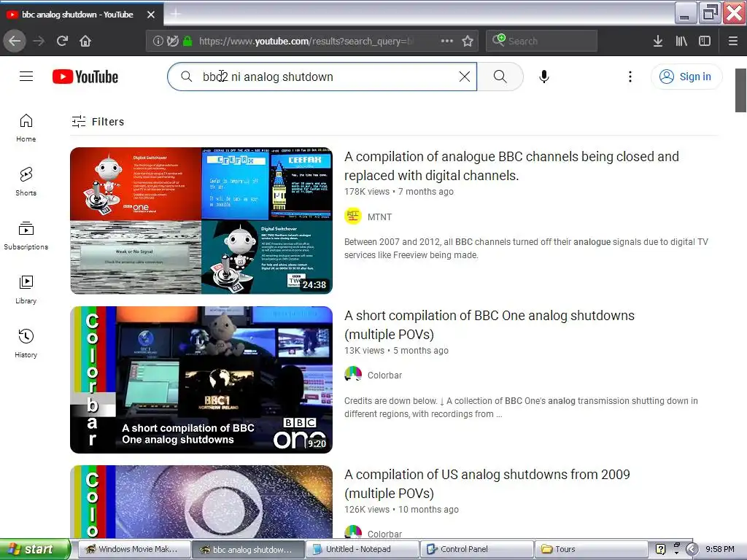The height and width of the screenshot is (560, 747).
Task: Open the US analog shutdowns thumbnail
Action: tap(201, 502)
